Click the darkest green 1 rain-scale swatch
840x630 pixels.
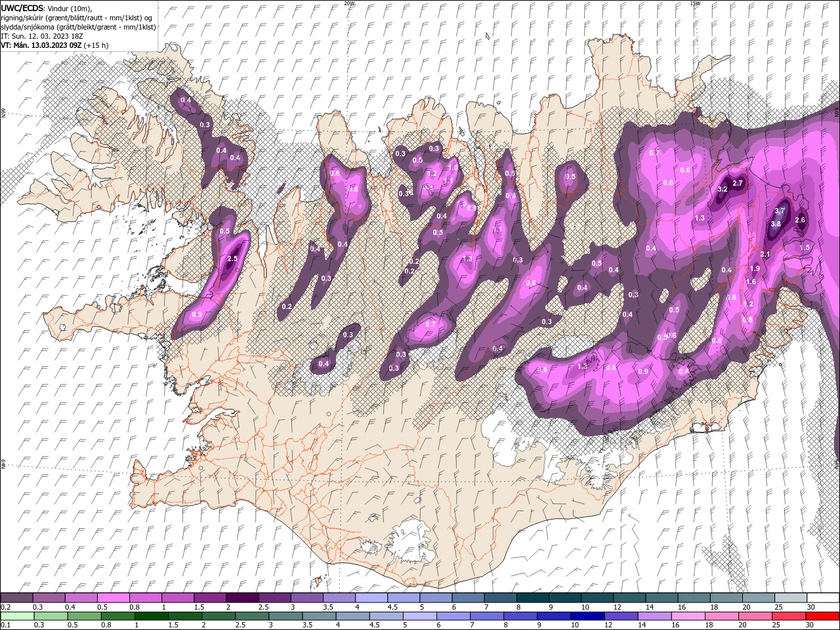pyautogui.click(x=152, y=616)
